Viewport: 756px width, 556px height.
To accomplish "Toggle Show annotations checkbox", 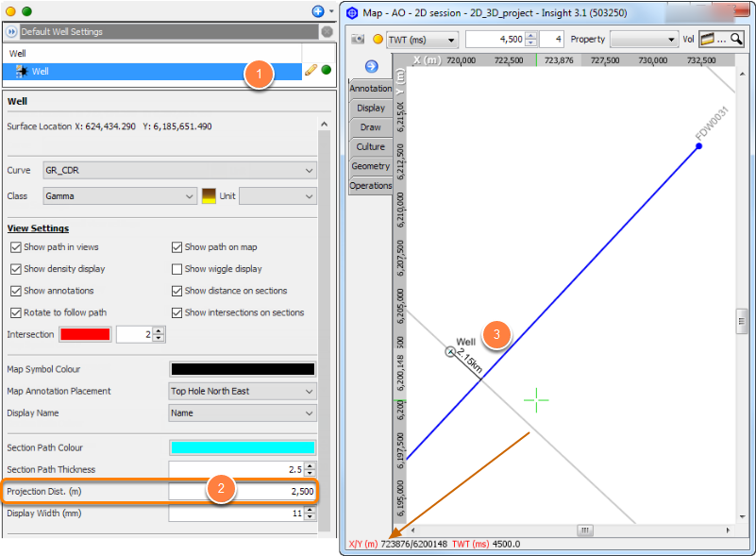I will point(16,291).
